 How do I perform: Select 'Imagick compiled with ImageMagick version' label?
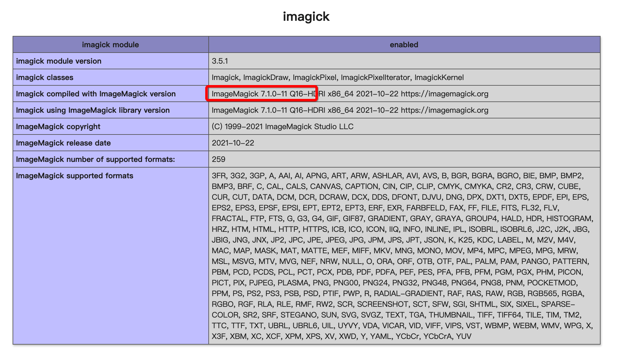click(96, 94)
